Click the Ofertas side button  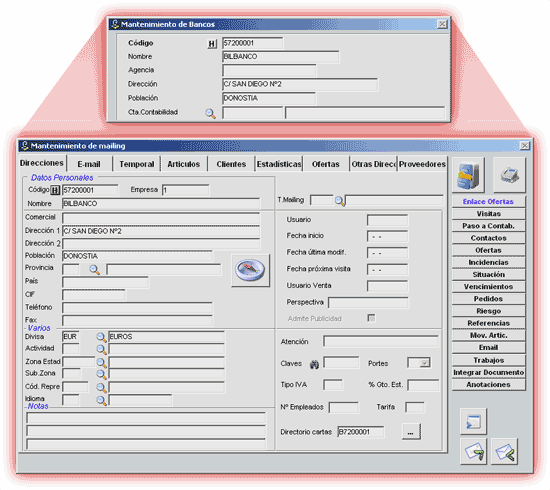488,250
